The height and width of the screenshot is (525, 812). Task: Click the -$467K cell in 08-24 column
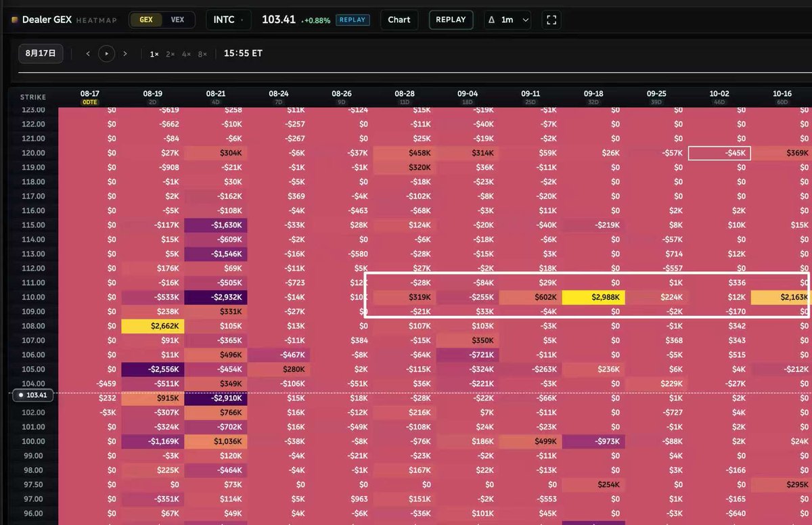pyautogui.click(x=279, y=355)
